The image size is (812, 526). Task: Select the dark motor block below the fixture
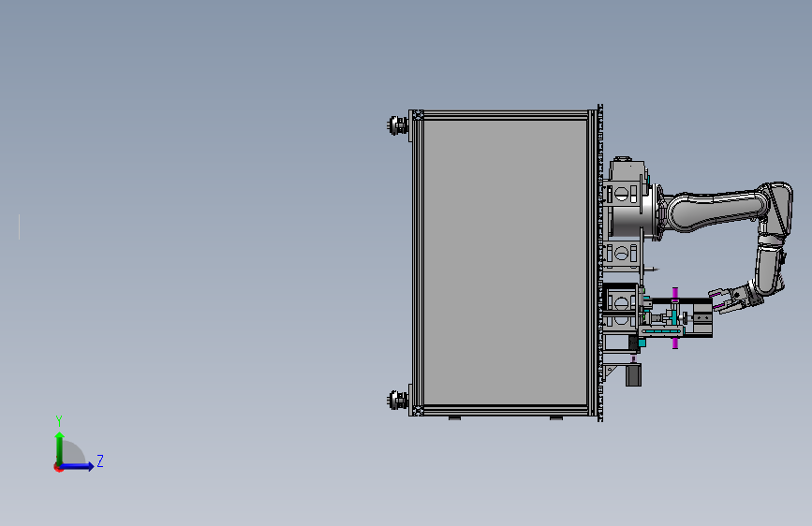click(x=633, y=374)
